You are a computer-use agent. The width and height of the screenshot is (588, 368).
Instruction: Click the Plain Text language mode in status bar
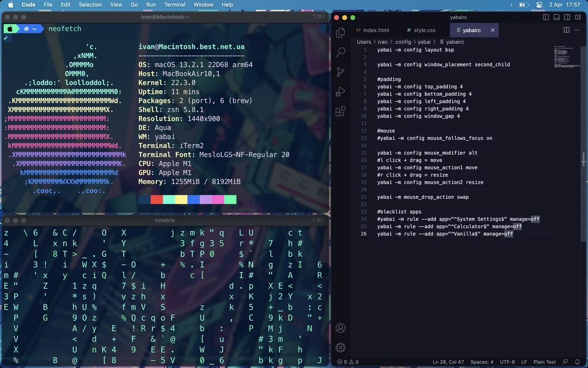click(544, 361)
